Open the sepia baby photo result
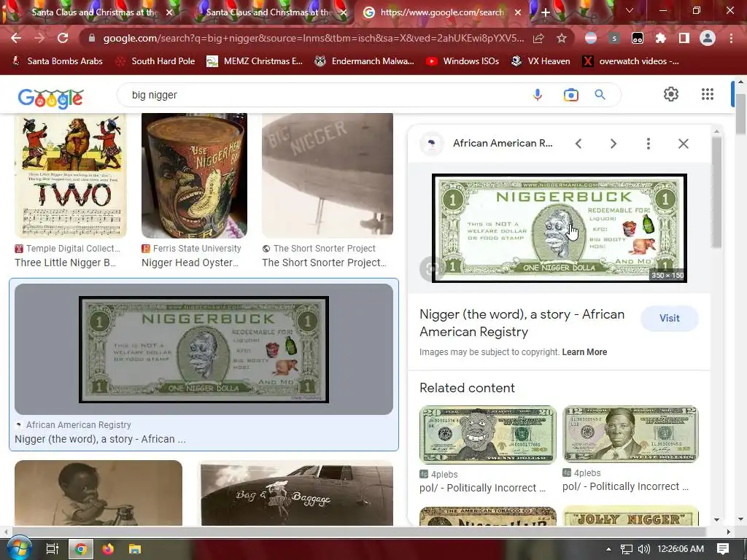Viewport: 747px width, 560px height. pyautogui.click(x=98, y=494)
